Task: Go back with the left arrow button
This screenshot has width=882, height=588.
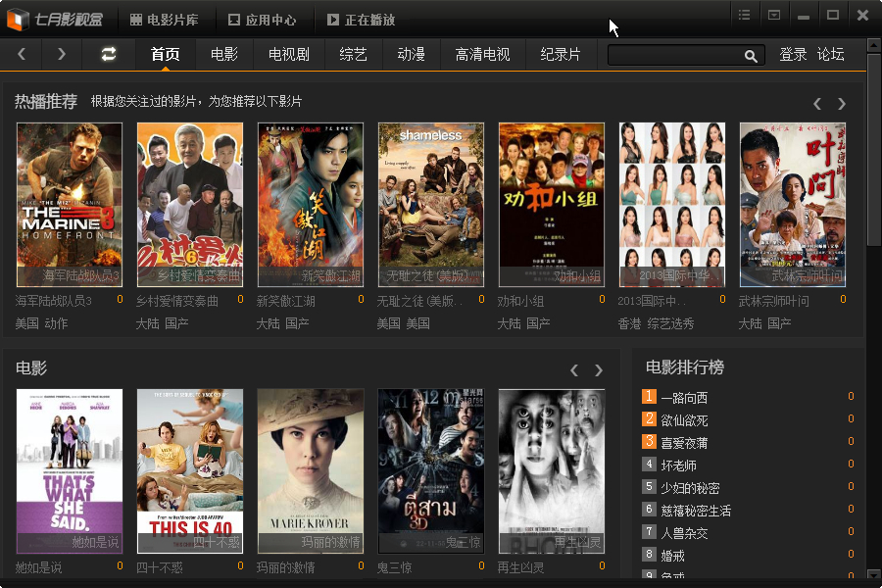Action: [22, 54]
